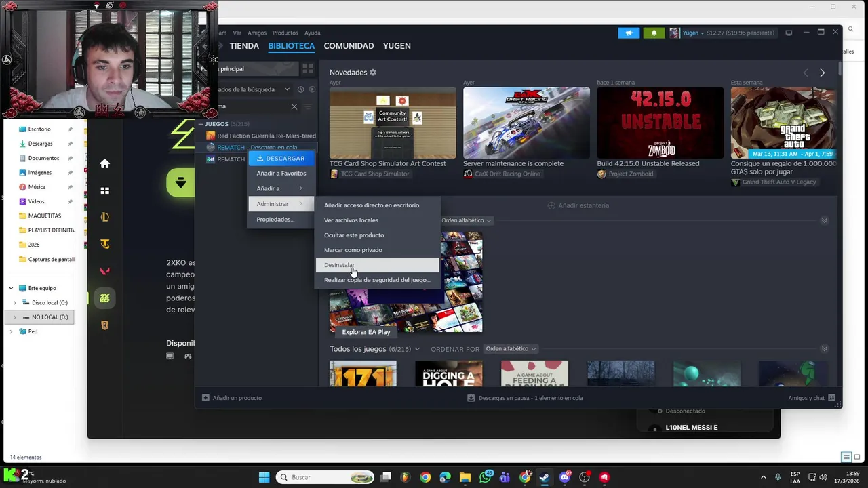Open Microsoft Teams taskbar icon
Screen dimensions: 868x488
tap(505, 477)
